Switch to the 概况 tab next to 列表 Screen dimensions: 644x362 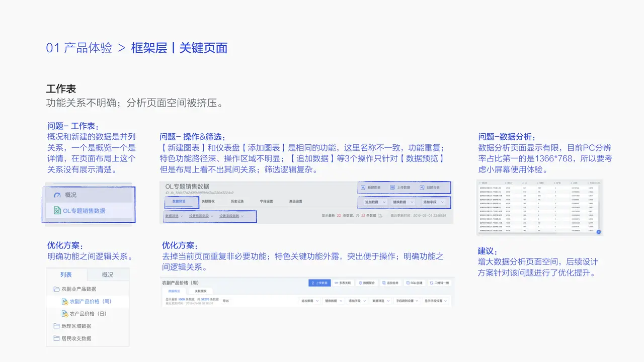(108, 275)
